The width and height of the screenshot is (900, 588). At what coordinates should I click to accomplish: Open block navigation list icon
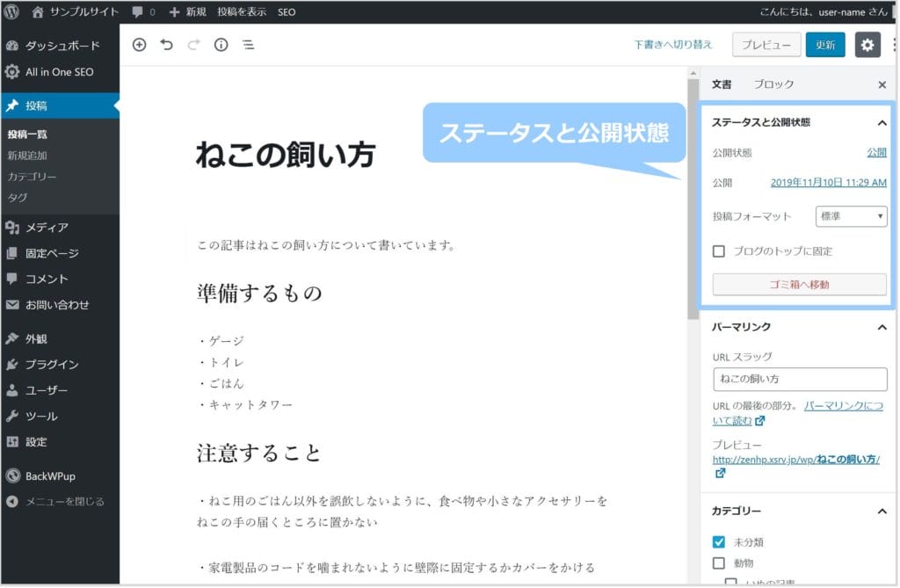249,45
